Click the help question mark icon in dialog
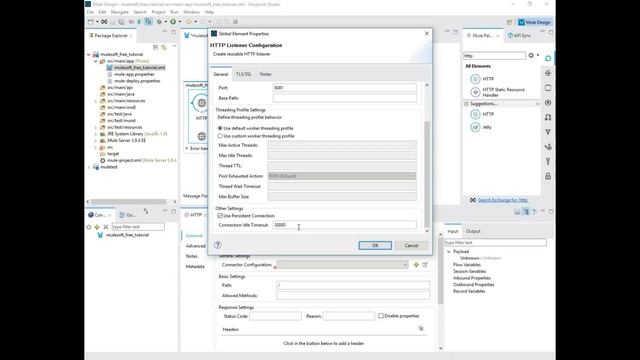This screenshot has width=640, height=360. pos(218,245)
